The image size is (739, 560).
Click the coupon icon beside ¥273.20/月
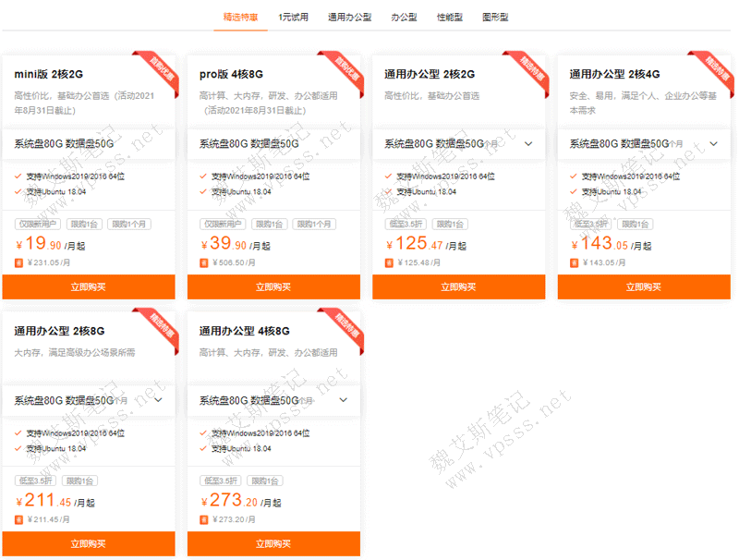click(x=204, y=518)
